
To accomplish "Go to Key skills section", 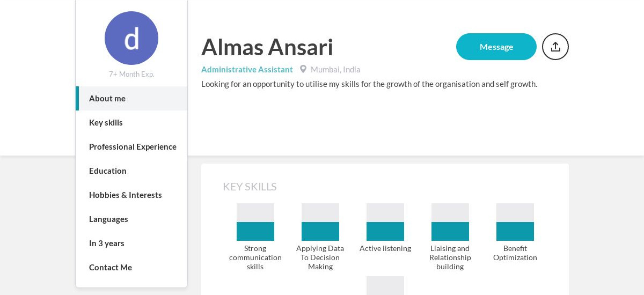I will click(106, 122).
